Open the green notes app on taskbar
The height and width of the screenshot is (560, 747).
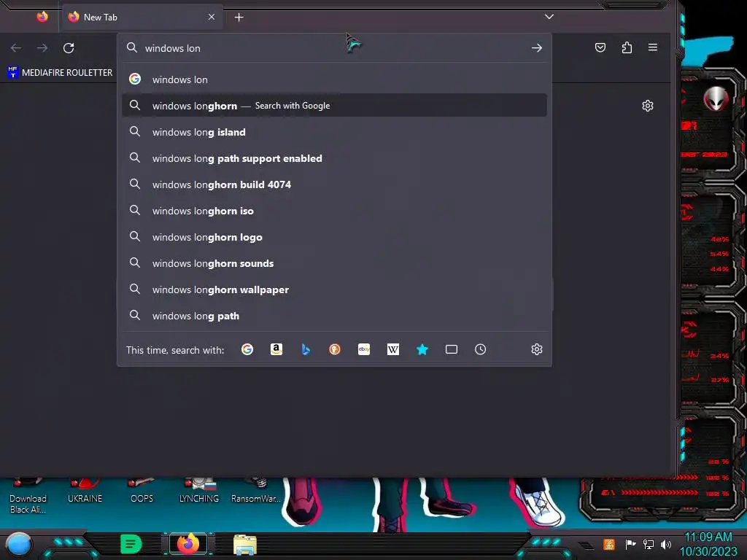click(x=131, y=544)
